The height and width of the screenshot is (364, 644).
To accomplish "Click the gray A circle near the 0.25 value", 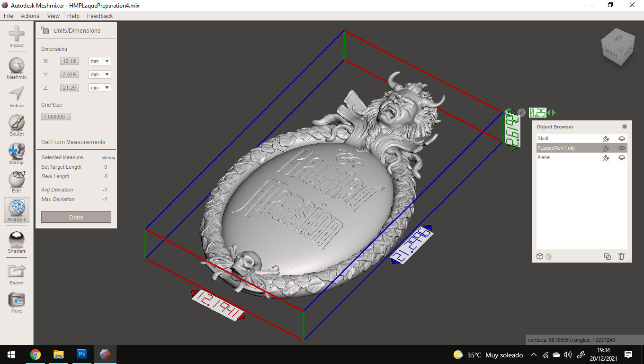I will [522, 113].
